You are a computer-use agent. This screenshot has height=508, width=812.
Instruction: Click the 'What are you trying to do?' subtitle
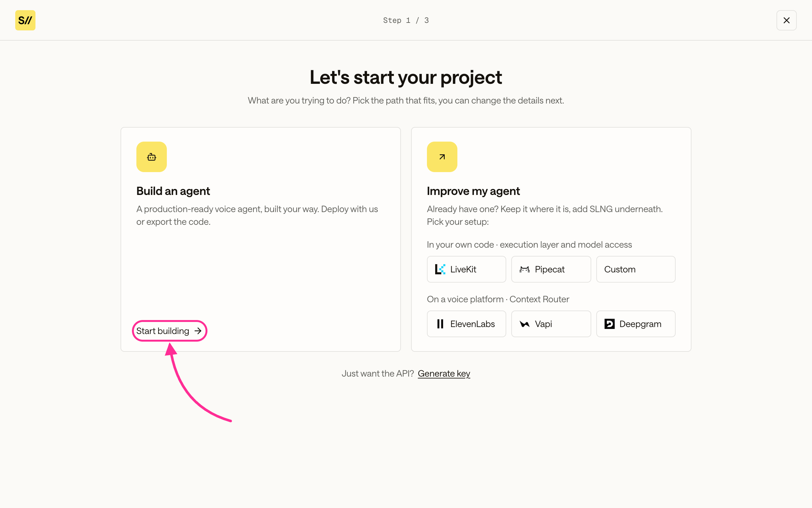[x=406, y=100]
